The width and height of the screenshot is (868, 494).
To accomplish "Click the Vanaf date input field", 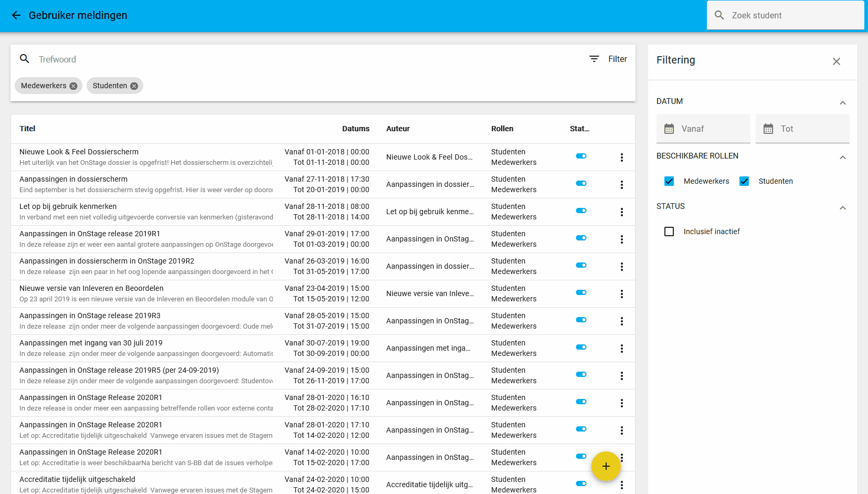I will pos(703,129).
